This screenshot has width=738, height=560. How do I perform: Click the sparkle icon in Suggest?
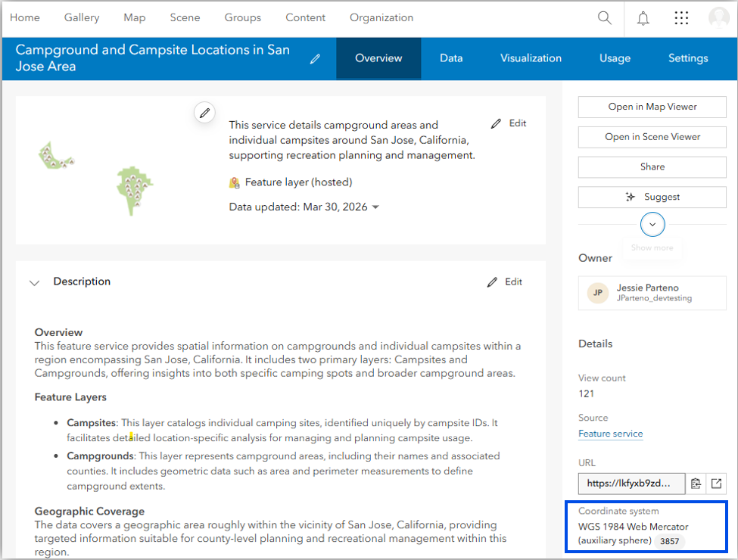click(631, 197)
